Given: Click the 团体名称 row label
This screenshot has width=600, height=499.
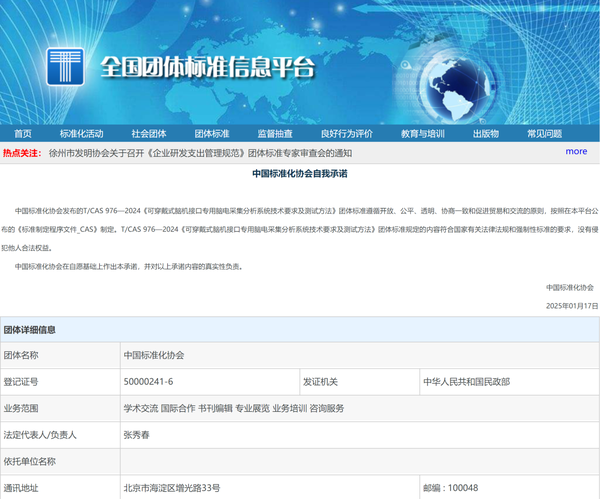Looking at the screenshot, I should click(21, 355).
